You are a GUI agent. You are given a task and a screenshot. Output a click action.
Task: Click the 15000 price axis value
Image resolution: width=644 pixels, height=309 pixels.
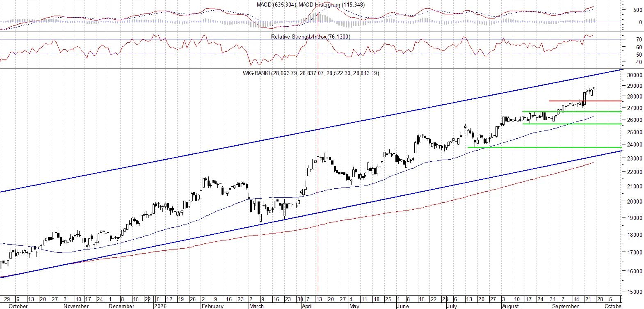pyautogui.click(x=635, y=292)
